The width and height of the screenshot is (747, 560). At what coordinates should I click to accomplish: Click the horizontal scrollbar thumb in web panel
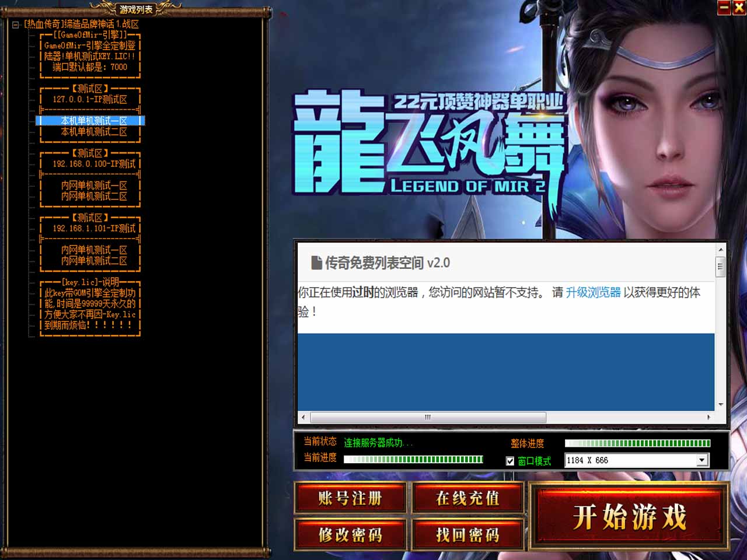[x=428, y=417]
